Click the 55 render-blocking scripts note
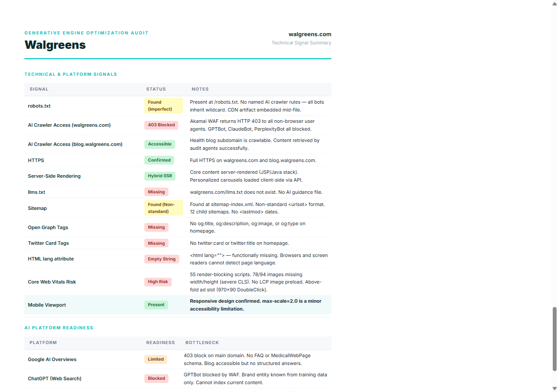The width and height of the screenshot is (558, 392). pos(256,282)
